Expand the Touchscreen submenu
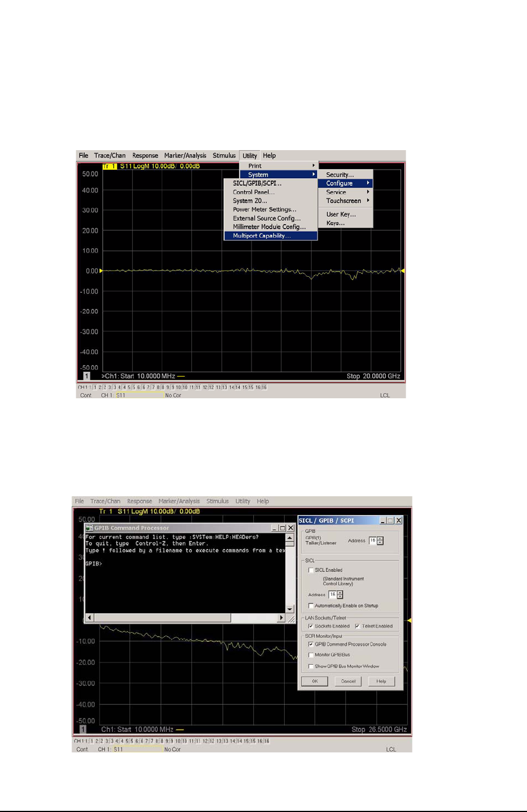This screenshot has height=812, width=527. [x=345, y=201]
